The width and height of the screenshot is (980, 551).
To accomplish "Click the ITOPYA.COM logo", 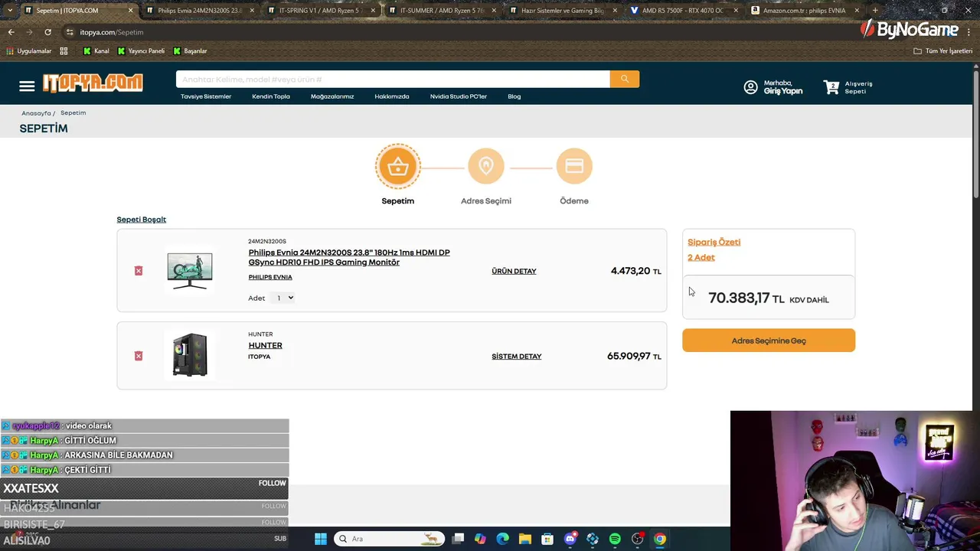I will [x=93, y=83].
